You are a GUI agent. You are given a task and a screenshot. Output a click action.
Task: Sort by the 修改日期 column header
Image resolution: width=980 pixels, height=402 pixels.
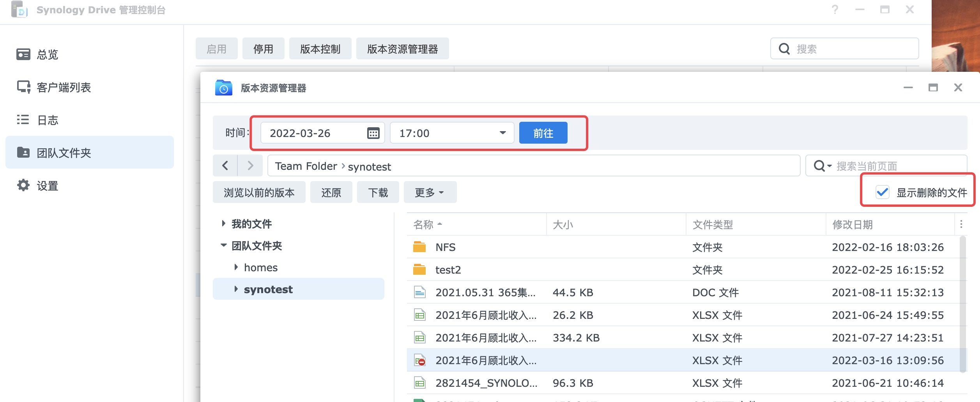click(x=890, y=224)
